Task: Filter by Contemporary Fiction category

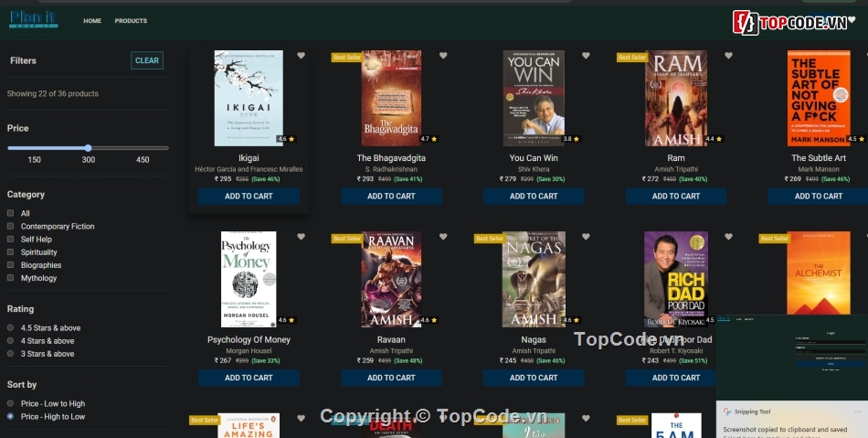Action: click(x=11, y=226)
